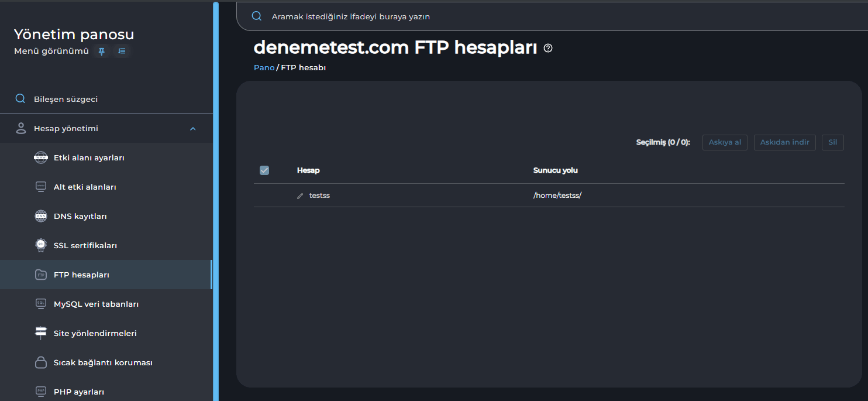Click the pin icon beside Menü görünümü
Viewport: 868px width, 401px height.
coord(102,52)
